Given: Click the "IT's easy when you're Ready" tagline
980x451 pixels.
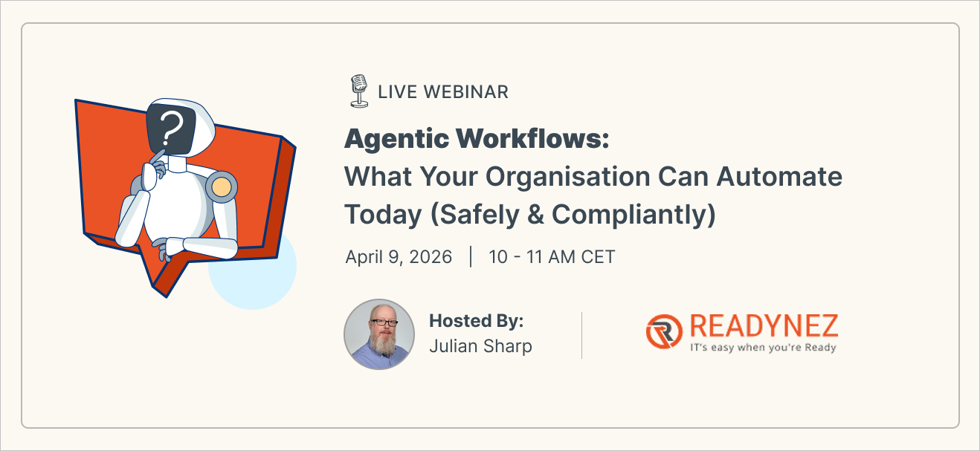Looking at the screenshot, I should click(763, 348).
